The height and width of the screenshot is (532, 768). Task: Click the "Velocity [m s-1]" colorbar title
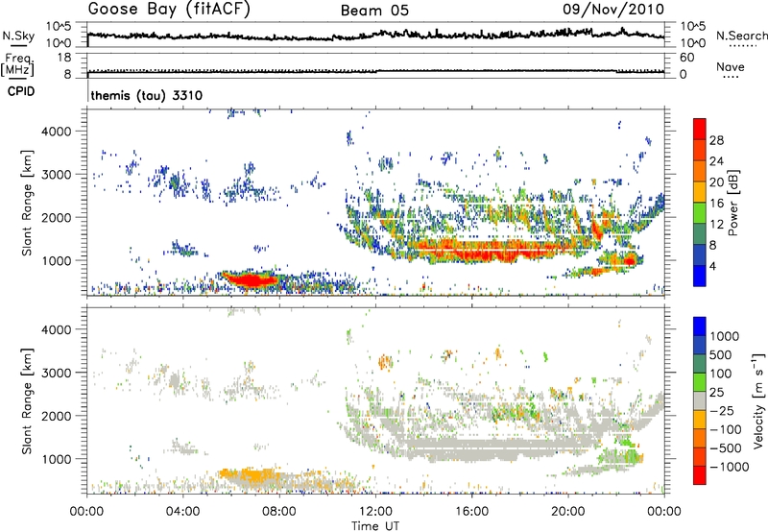[x=758, y=400]
